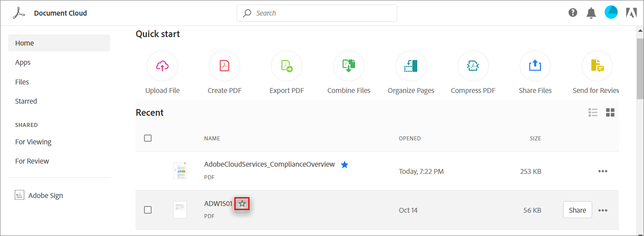Tick the ADW1501 row checkbox

[148, 210]
